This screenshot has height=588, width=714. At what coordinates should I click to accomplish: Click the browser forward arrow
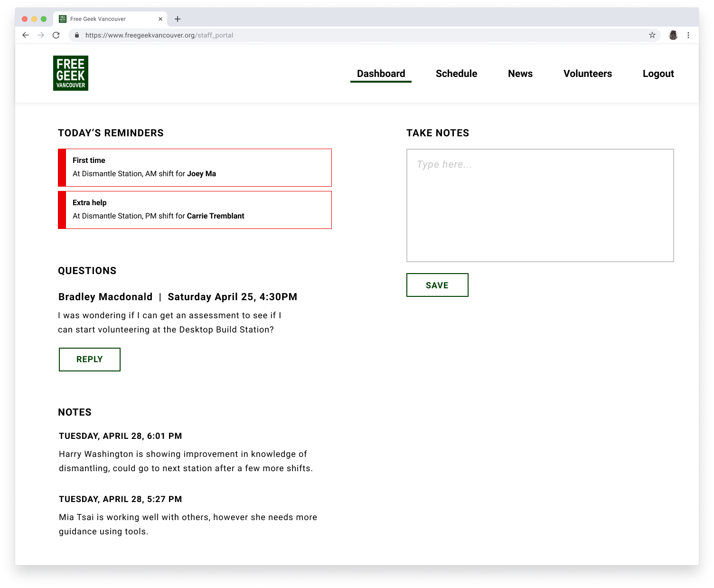click(x=41, y=35)
